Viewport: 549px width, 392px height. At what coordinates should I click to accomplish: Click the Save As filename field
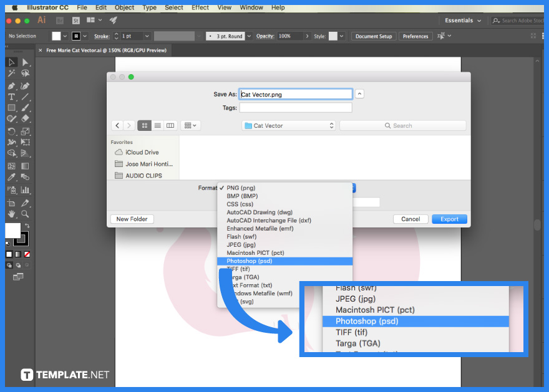click(x=295, y=93)
